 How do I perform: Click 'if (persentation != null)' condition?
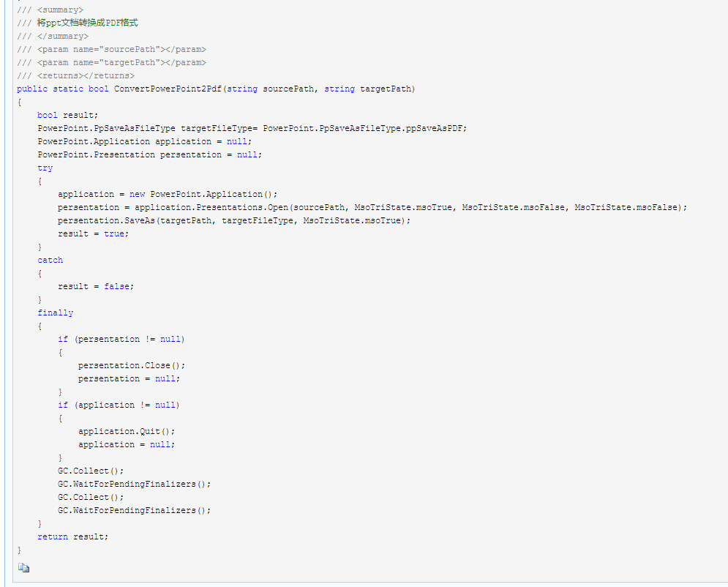121,339
